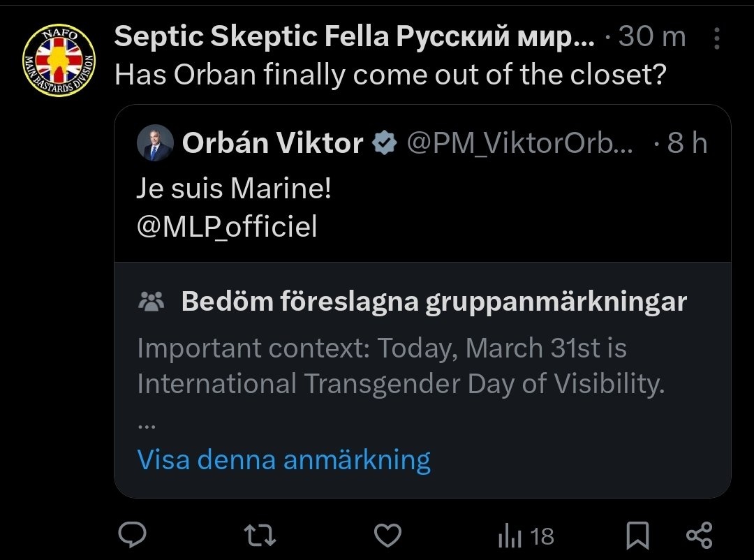Screen dimensions: 754x560
Task: Open Septic Skeptic Fella's display name
Action: click(x=354, y=37)
